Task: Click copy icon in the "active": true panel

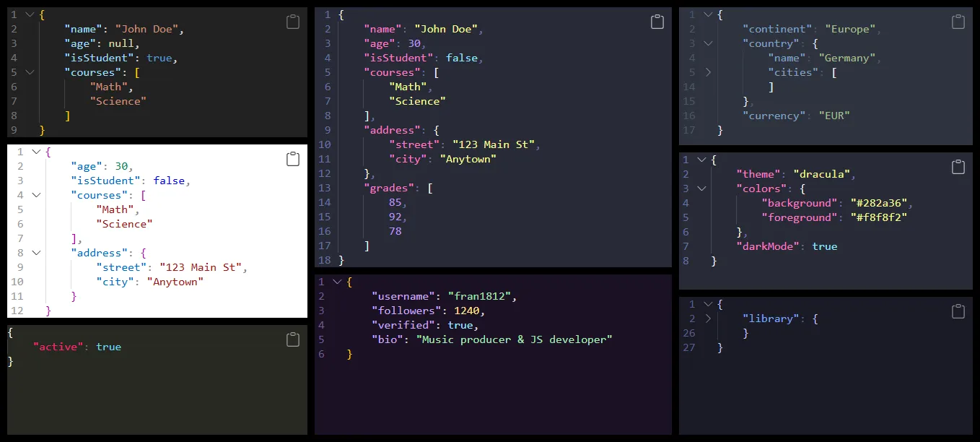Action: click(293, 339)
